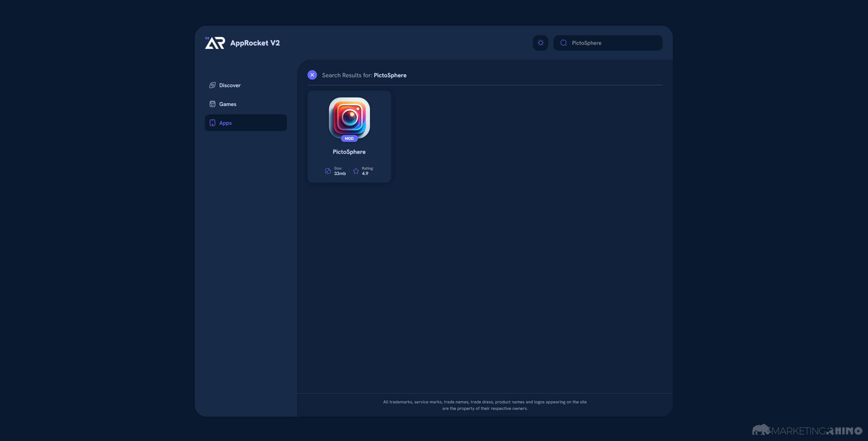Click the MOD badge on PictoSphere
The width and height of the screenshot is (868, 441).
(x=349, y=138)
